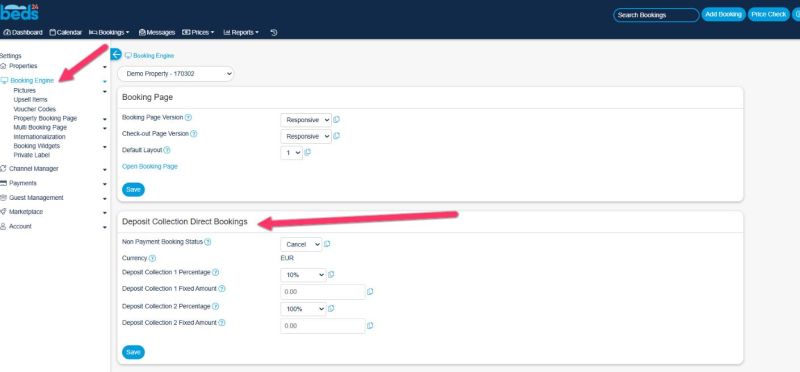Screen dimensions: 800x372
Task: Open Calendar in top menu
Action: coord(65,32)
